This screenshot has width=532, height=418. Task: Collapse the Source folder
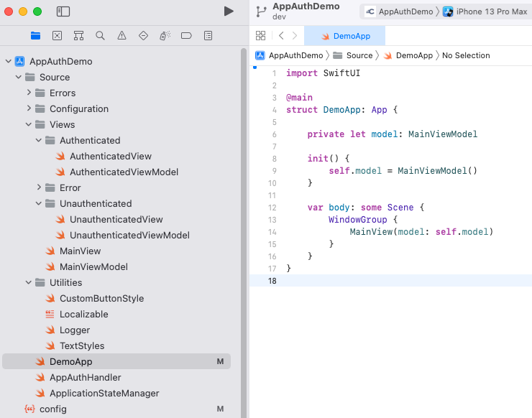(19, 78)
